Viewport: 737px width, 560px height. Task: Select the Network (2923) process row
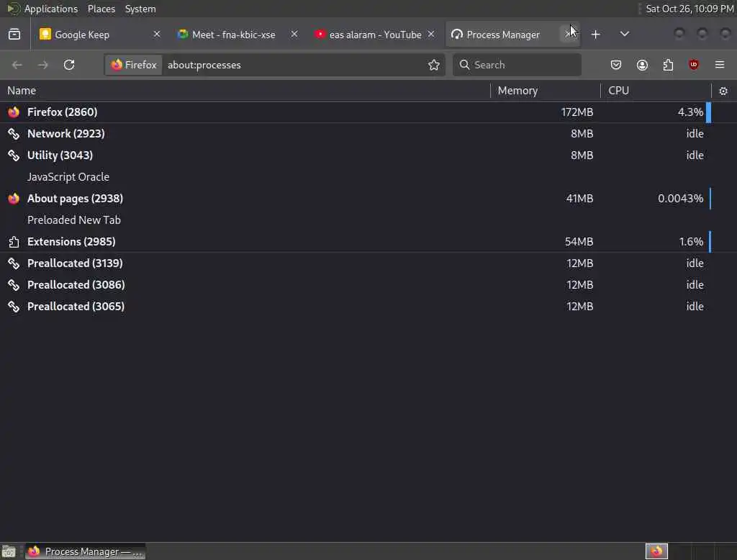pos(368,134)
